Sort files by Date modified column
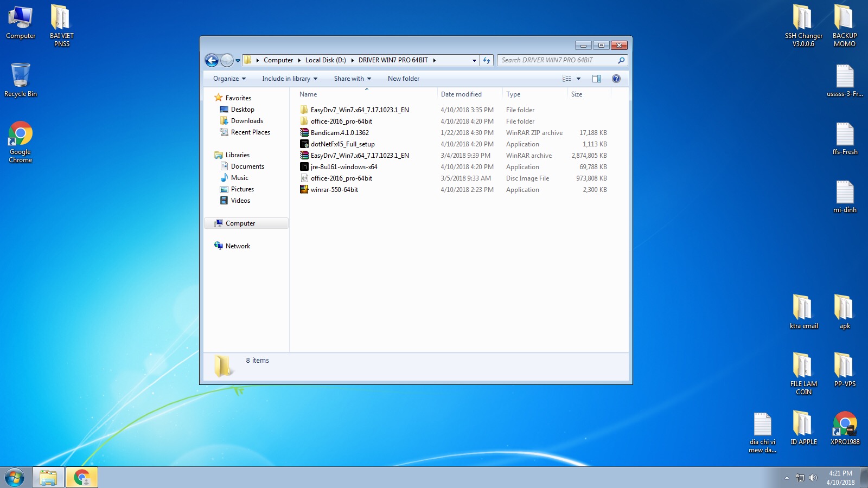The width and height of the screenshot is (868, 488). [461, 94]
